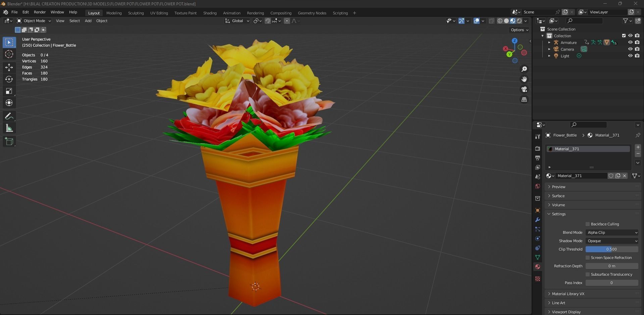
Task: Pick the Rotate tool
Action: pyautogui.click(x=9, y=79)
